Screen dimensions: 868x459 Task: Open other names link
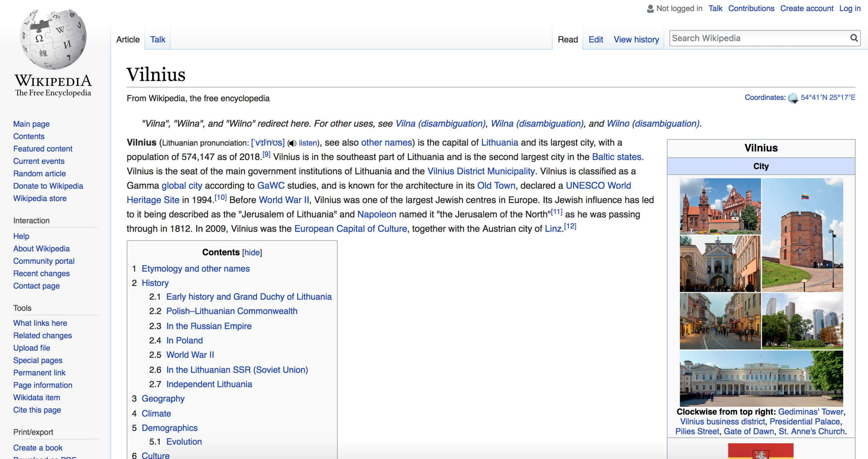[386, 143]
